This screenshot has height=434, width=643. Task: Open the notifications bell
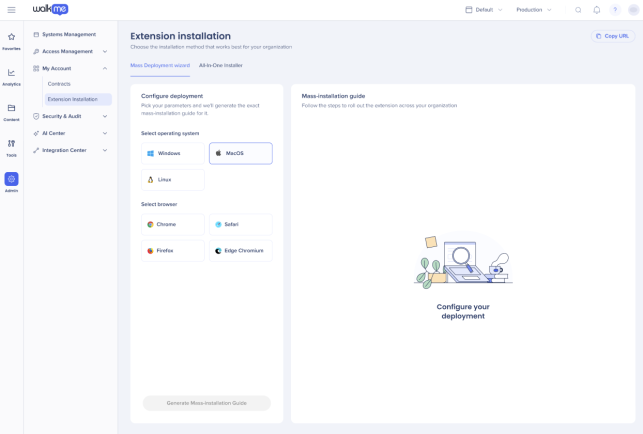point(597,10)
